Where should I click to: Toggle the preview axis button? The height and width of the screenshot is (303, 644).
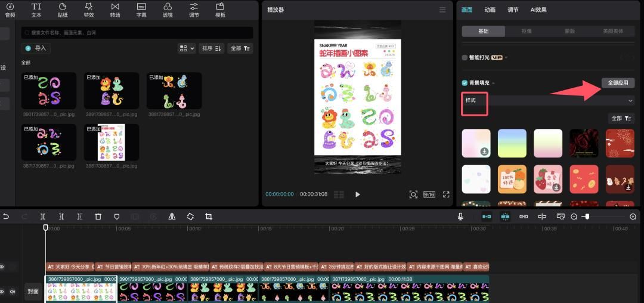541,217
